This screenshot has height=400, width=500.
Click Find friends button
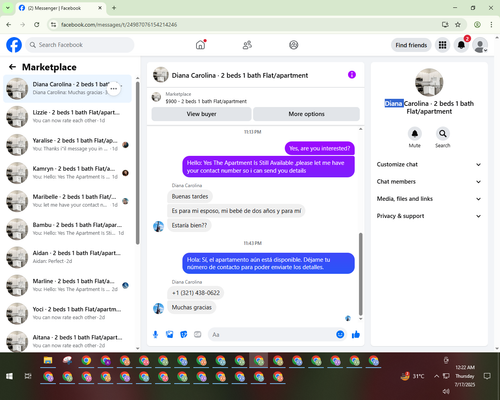411,45
